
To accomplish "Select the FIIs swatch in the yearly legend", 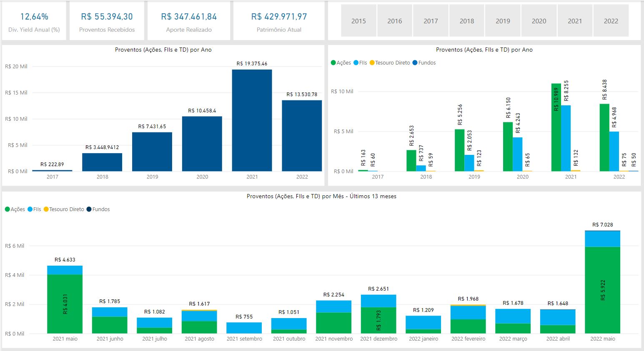I will (x=356, y=63).
